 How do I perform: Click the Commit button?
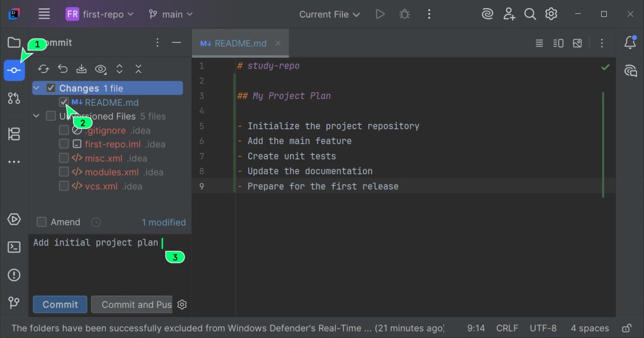(60, 304)
